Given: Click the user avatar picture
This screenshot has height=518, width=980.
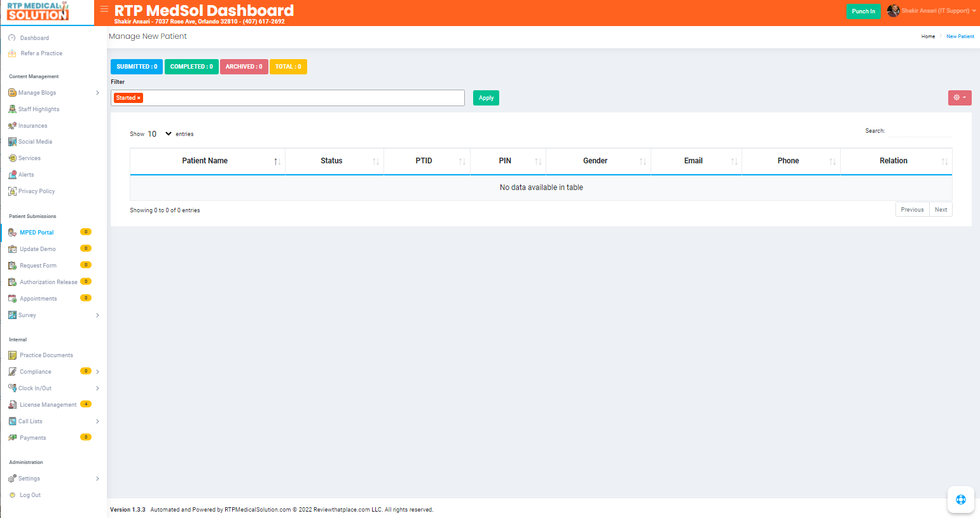Looking at the screenshot, I should [x=894, y=11].
